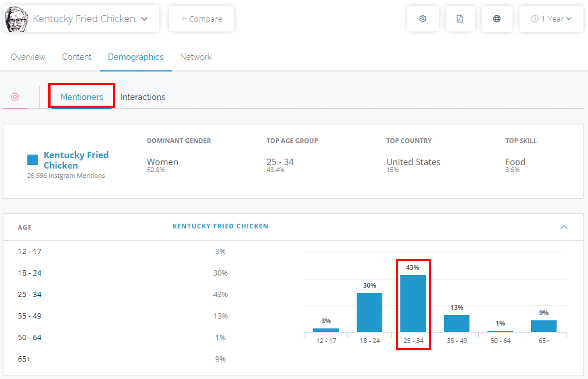Viewport: 588px width, 379px height.
Task: Click the 26,696 Instgram Mentions text
Action: coord(66,176)
